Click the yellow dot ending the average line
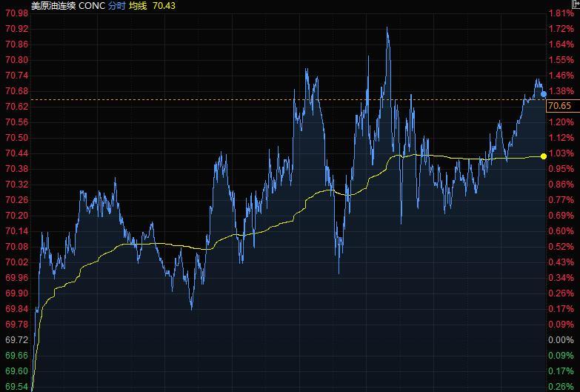 tap(544, 156)
